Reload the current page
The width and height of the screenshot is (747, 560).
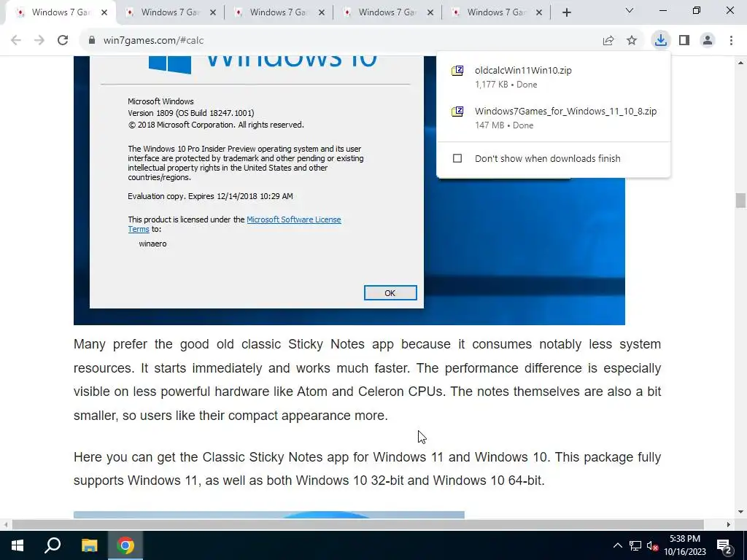[x=63, y=41]
